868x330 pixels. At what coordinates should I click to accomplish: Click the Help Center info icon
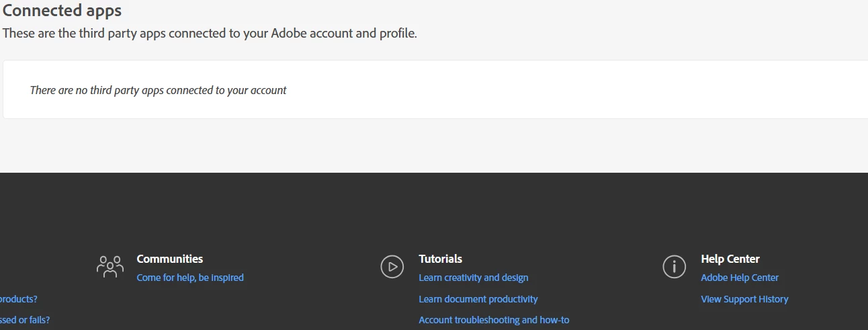click(x=674, y=266)
